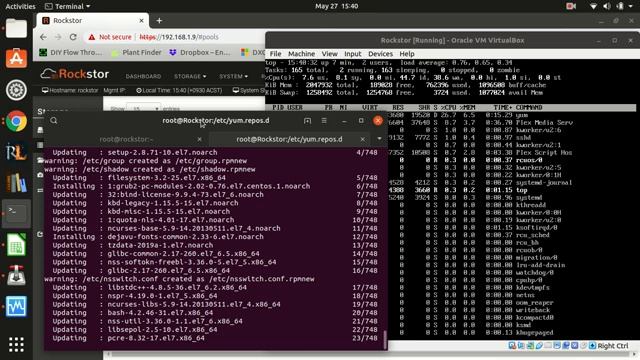Screen dimensions: 640x360
Task: Open the network indicator in top bar
Action: (x=593, y=6)
